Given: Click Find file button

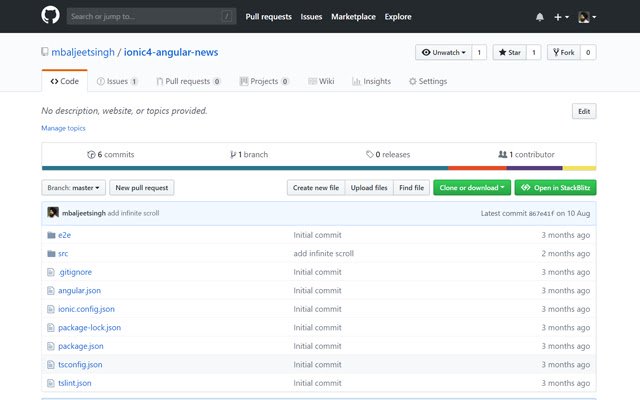Looking at the screenshot, I should [411, 188].
